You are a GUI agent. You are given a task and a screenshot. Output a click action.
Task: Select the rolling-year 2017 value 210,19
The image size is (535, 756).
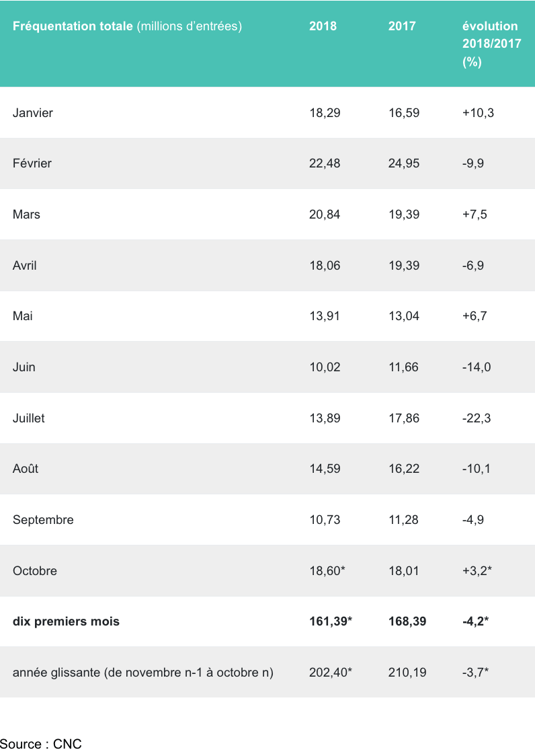(407, 672)
